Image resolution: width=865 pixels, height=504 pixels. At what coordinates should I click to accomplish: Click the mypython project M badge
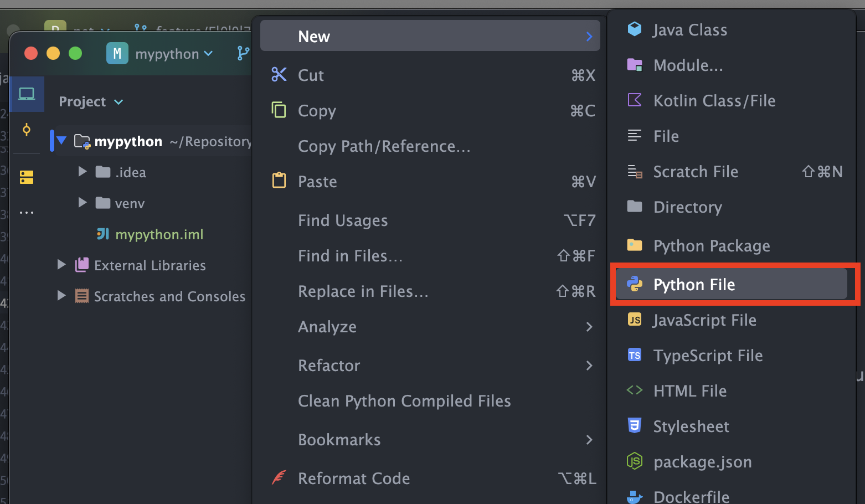117,53
